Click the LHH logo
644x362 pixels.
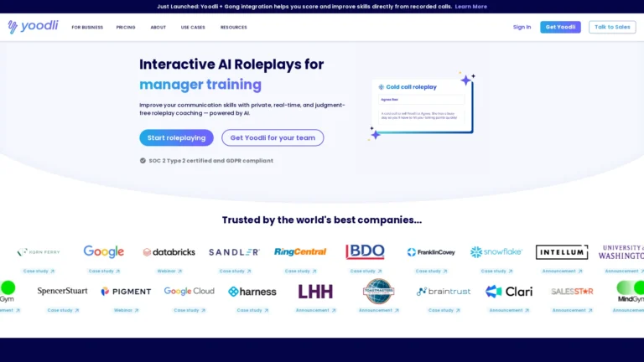(x=315, y=292)
